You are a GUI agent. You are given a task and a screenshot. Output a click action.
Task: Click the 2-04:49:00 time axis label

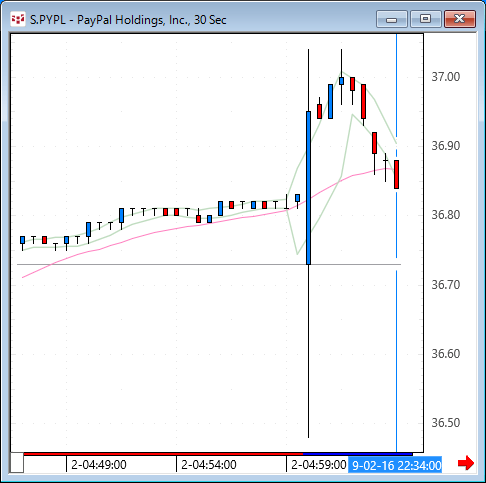click(99, 465)
